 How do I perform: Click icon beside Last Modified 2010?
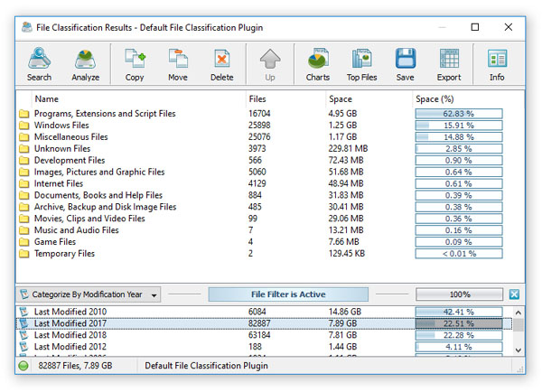click(23, 312)
